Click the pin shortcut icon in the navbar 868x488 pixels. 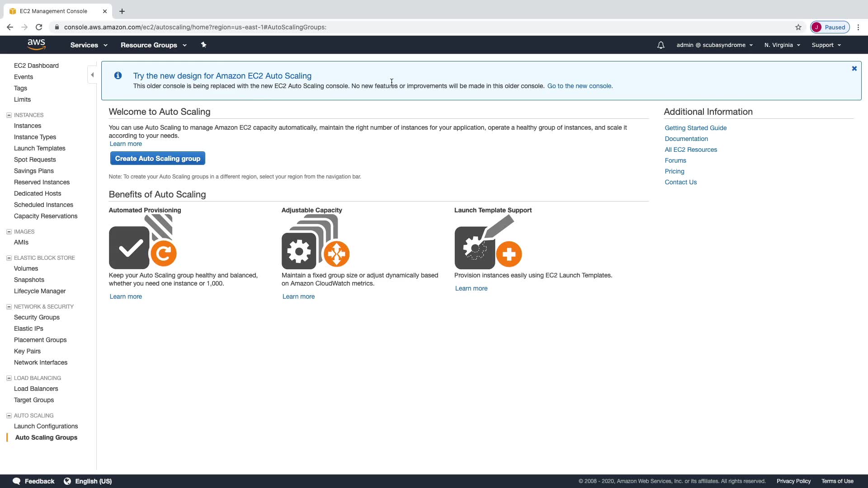click(x=203, y=45)
